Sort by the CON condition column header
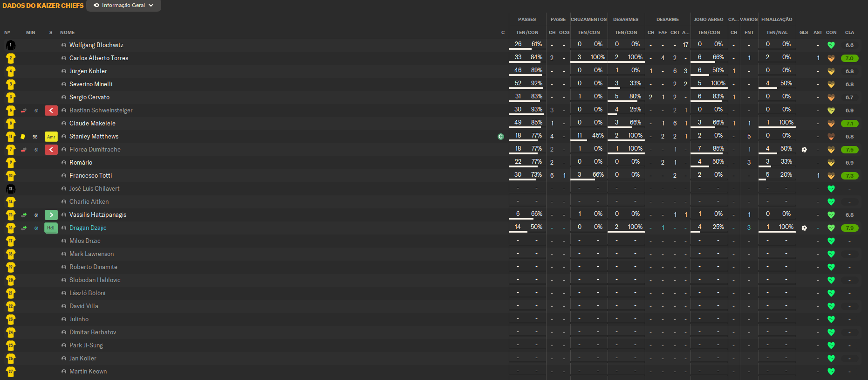 pyautogui.click(x=831, y=33)
